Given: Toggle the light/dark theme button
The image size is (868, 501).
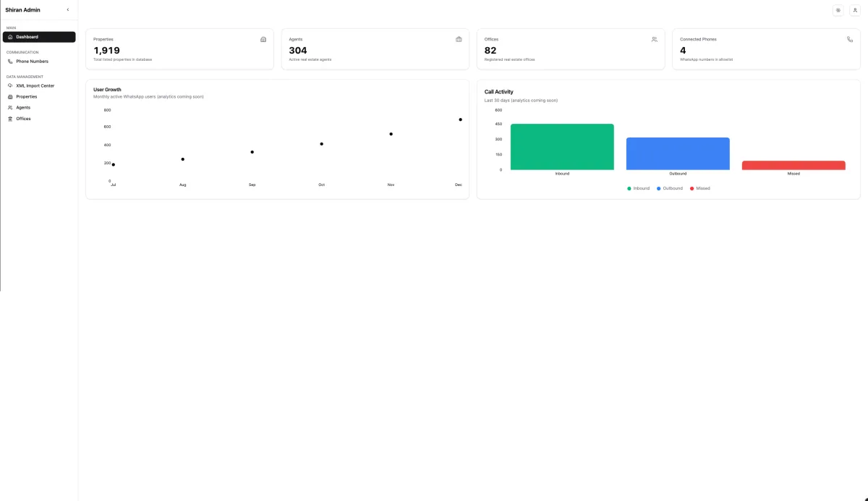Looking at the screenshot, I should (838, 10).
